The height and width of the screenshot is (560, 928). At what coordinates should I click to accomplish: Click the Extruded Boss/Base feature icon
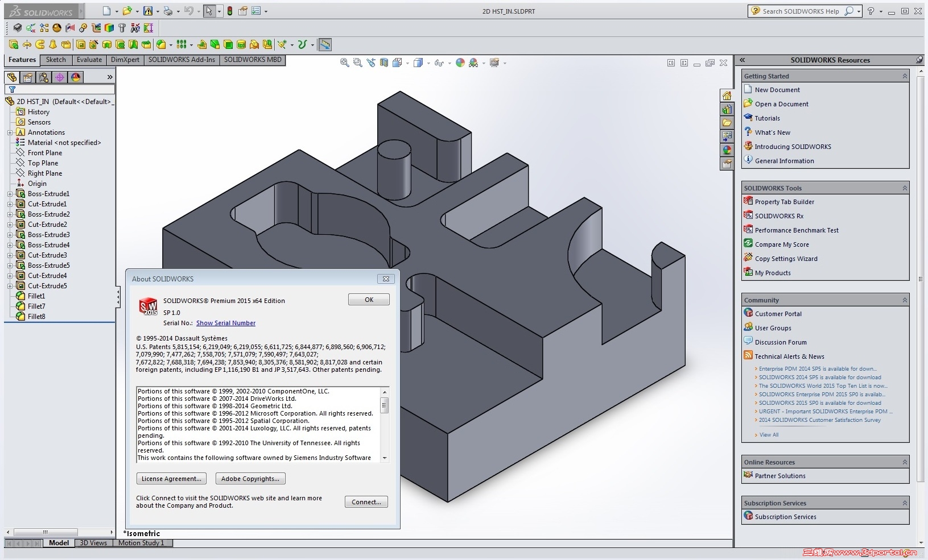(14, 44)
